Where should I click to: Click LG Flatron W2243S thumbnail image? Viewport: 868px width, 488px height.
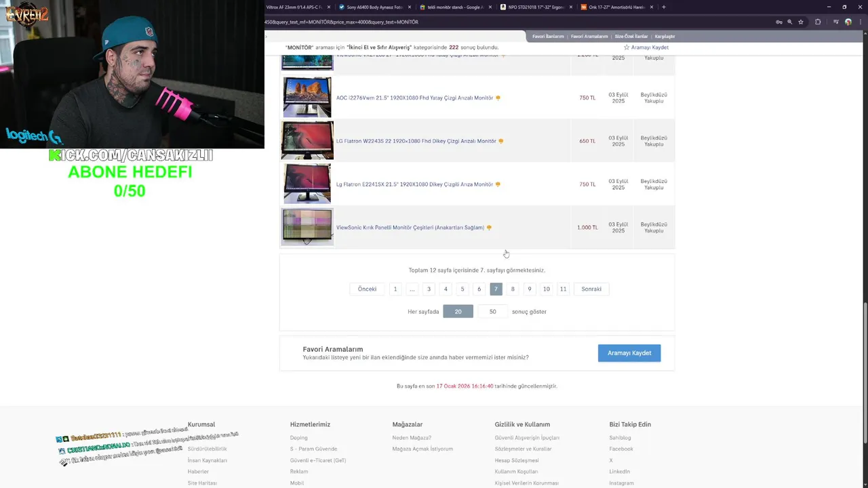[307, 140]
